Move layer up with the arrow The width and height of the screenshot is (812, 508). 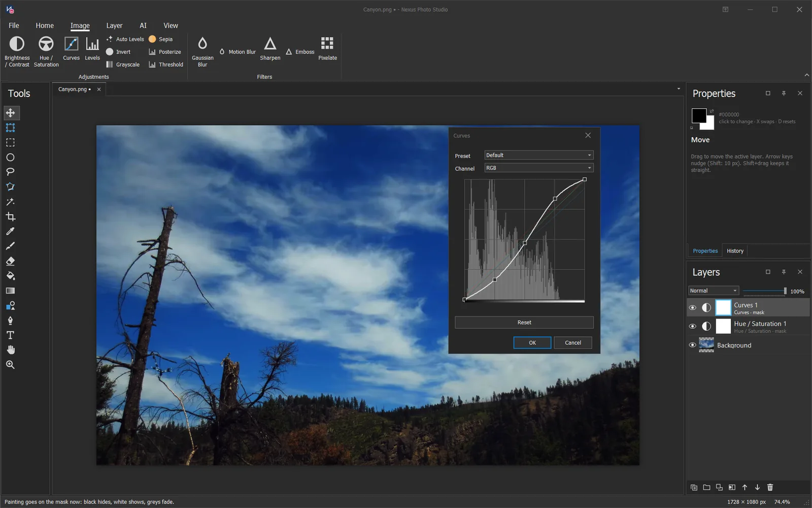[745, 487]
